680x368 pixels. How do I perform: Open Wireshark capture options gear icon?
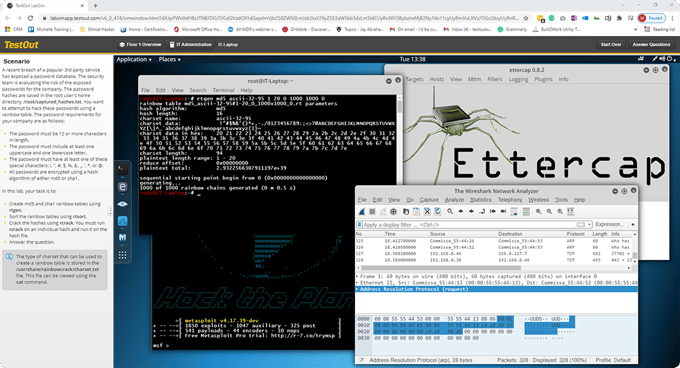point(393,212)
